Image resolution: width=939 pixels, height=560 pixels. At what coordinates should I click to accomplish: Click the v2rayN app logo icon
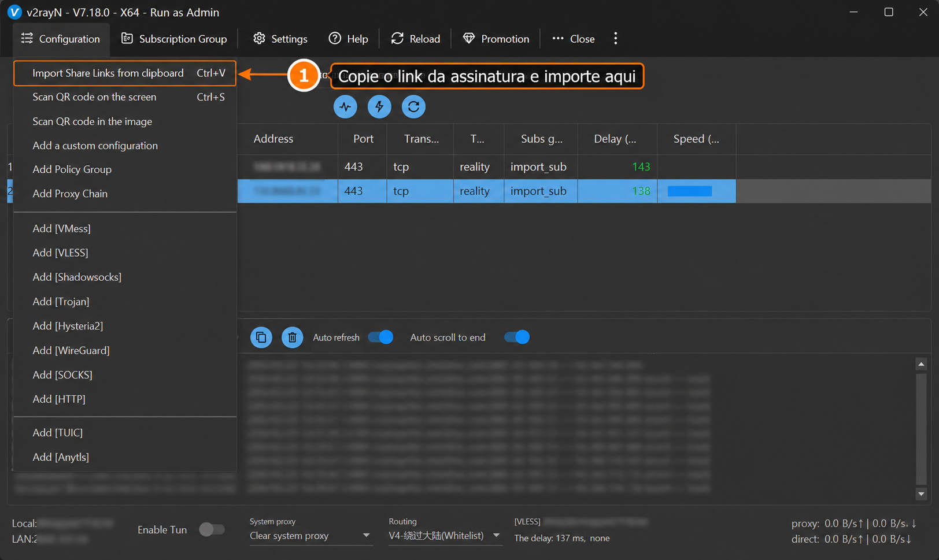click(x=14, y=12)
